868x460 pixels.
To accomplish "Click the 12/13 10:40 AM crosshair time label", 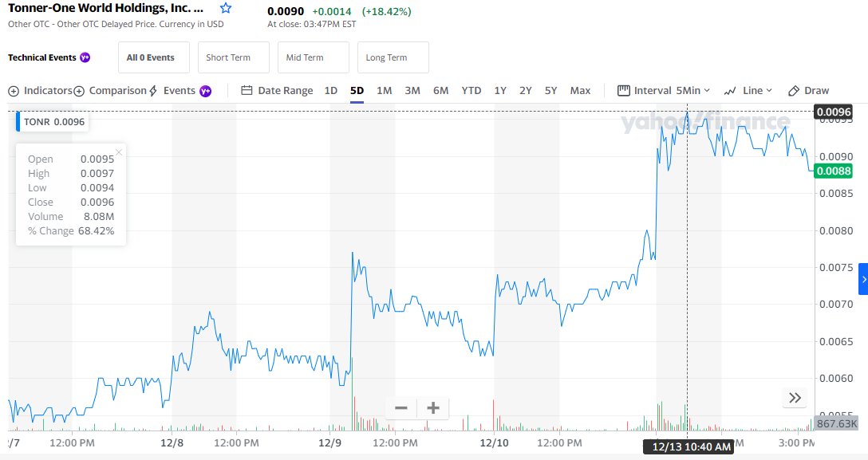I will (x=688, y=446).
